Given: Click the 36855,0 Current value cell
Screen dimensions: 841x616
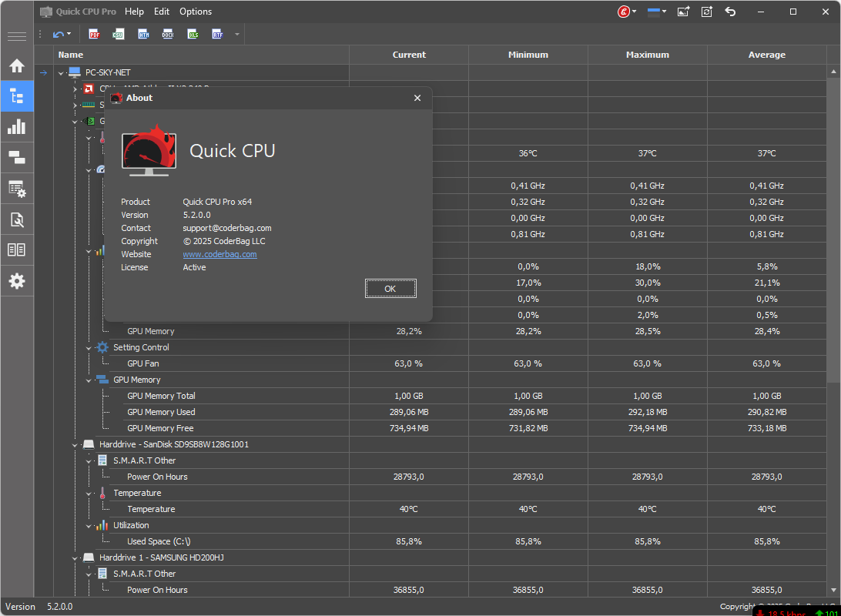Looking at the screenshot, I should (409, 590).
